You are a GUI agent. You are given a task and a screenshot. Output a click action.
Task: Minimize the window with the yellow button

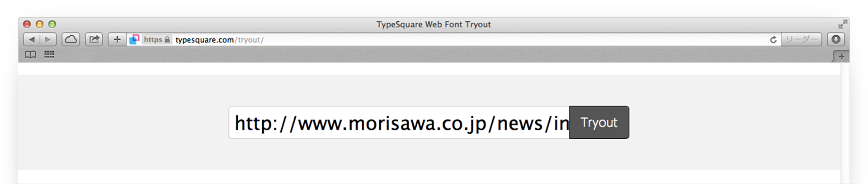click(x=39, y=24)
